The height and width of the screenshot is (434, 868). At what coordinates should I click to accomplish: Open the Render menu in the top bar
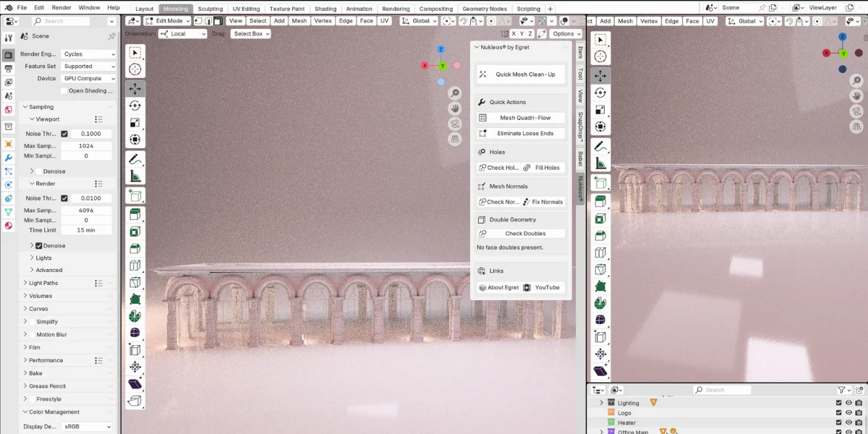click(61, 8)
